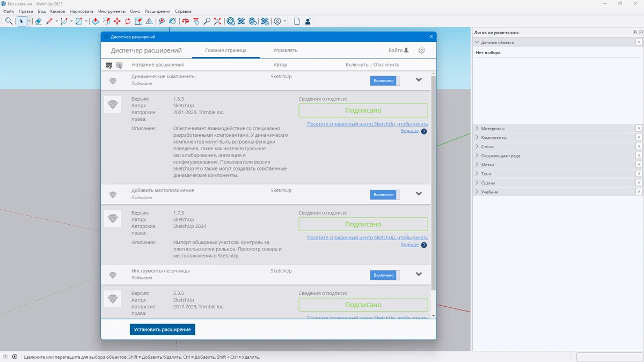Collapse Инструменты песочницы details chevron
Image resolution: width=644 pixels, height=362 pixels.
[x=419, y=274]
